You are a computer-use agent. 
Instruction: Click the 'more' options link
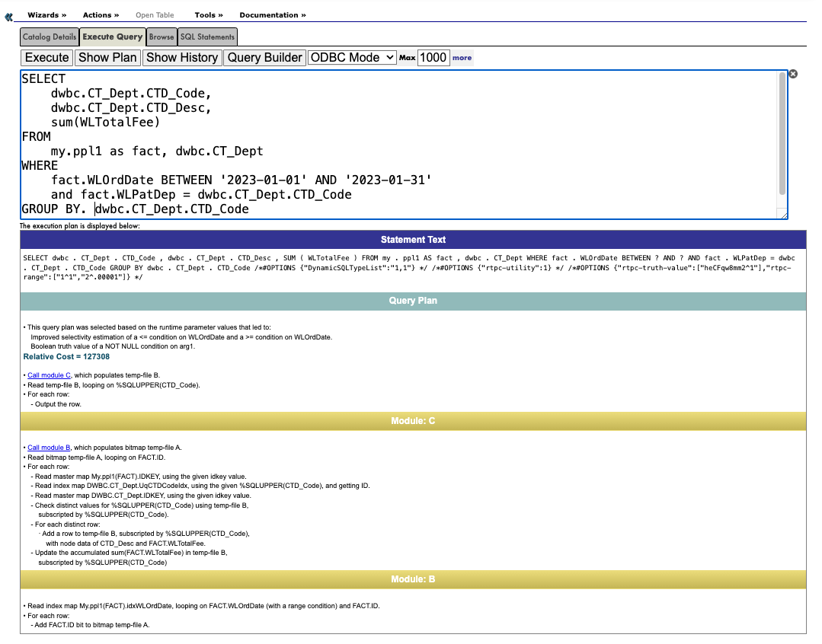(x=462, y=58)
